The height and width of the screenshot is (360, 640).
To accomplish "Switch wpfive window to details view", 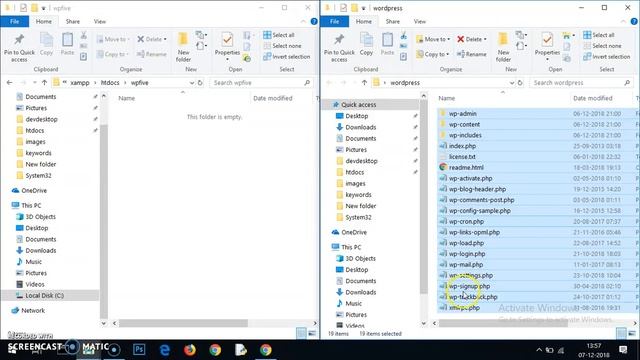I will pyautogui.click(x=301, y=333).
